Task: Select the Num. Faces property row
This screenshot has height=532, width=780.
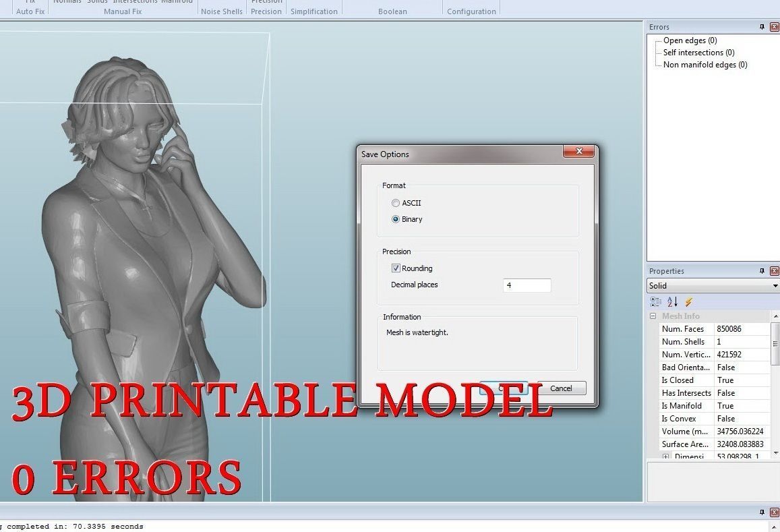Action: click(x=715, y=329)
